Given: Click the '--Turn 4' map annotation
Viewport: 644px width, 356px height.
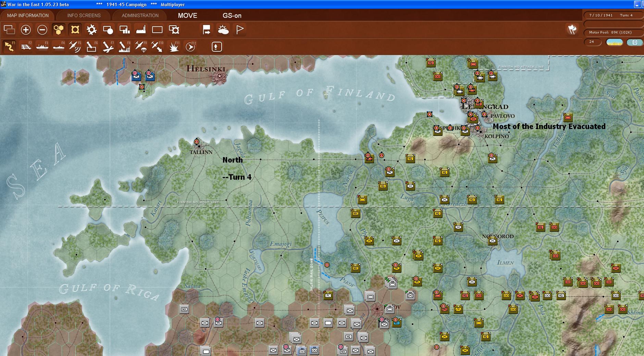Looking at the screenshot, I should (237, 177).
